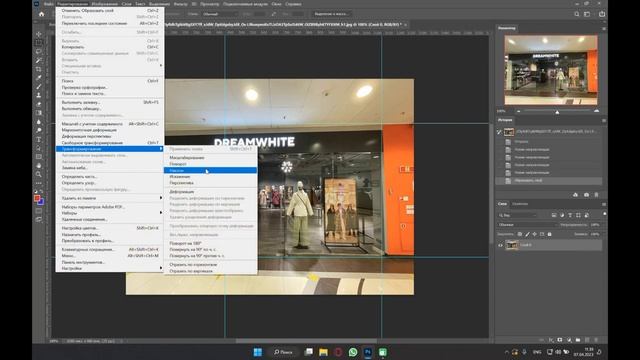Toggle Quick Mask mode icon in toolbar
This screenshot has width=640, height=360.
pyautogui.click(x=39, y=211)
